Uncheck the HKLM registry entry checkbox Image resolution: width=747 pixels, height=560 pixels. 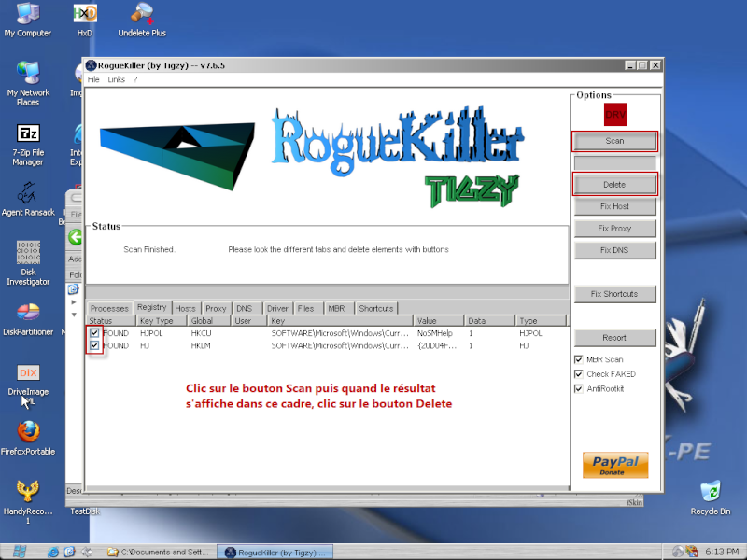(94, 345)
